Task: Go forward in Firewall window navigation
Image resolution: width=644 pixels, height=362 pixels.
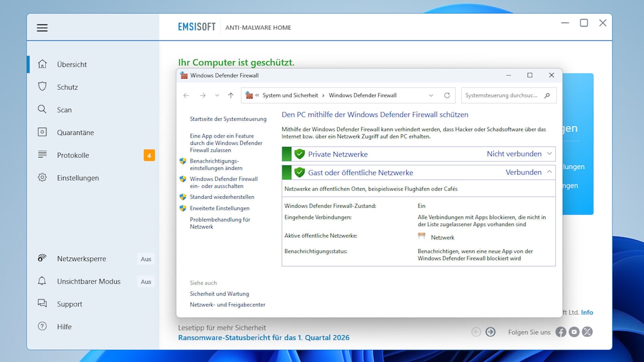Action: tap(202, 95)
